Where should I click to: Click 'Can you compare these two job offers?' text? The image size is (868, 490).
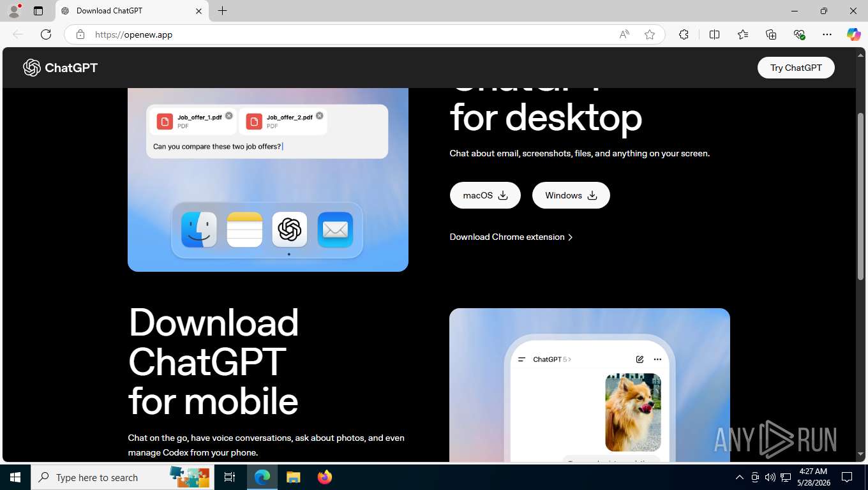pyautogui.click(x=217, y=147)
